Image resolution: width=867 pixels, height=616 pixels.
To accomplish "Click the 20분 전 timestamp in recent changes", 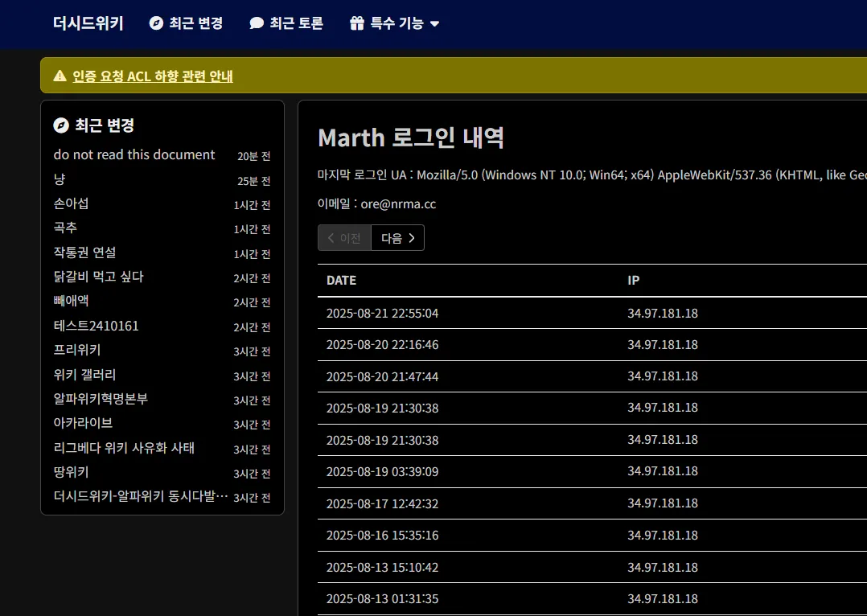I will pyautogui.click(x=254, y=157).
